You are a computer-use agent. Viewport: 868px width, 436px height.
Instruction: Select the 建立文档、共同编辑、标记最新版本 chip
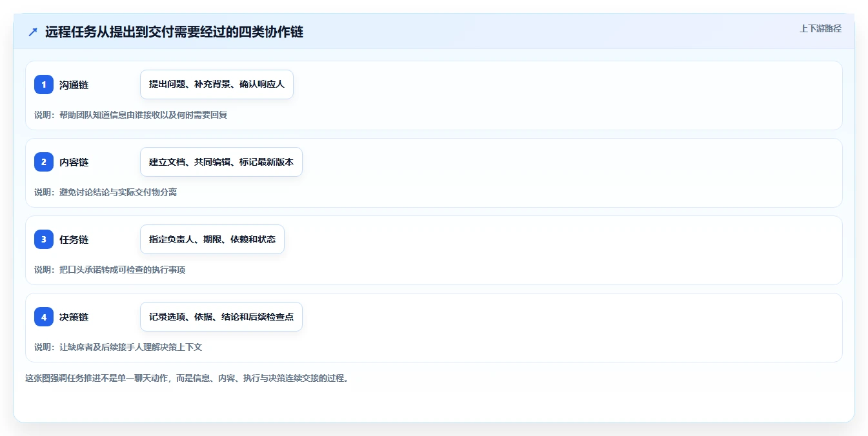(221, 162)
